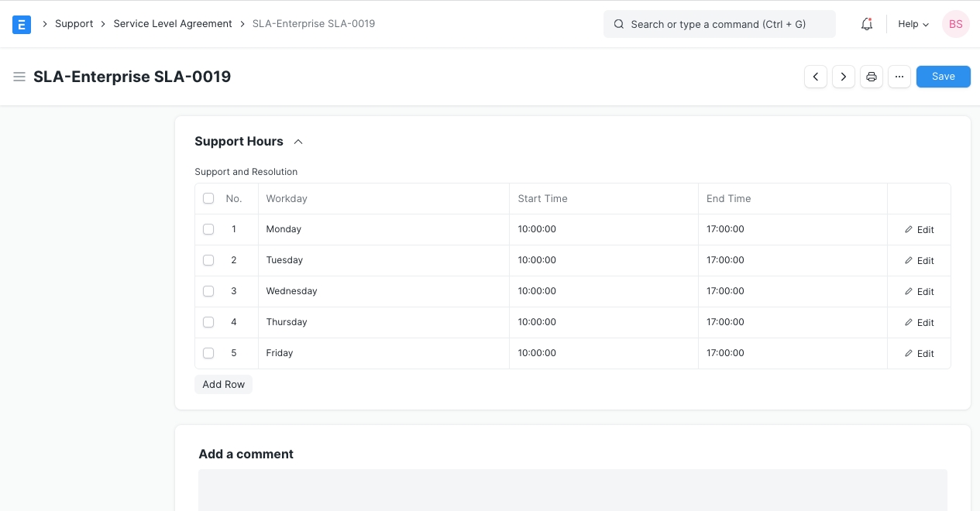Print this SLA document
The height and width of the screenshot is (511, 980).
(x=871, y=77)
